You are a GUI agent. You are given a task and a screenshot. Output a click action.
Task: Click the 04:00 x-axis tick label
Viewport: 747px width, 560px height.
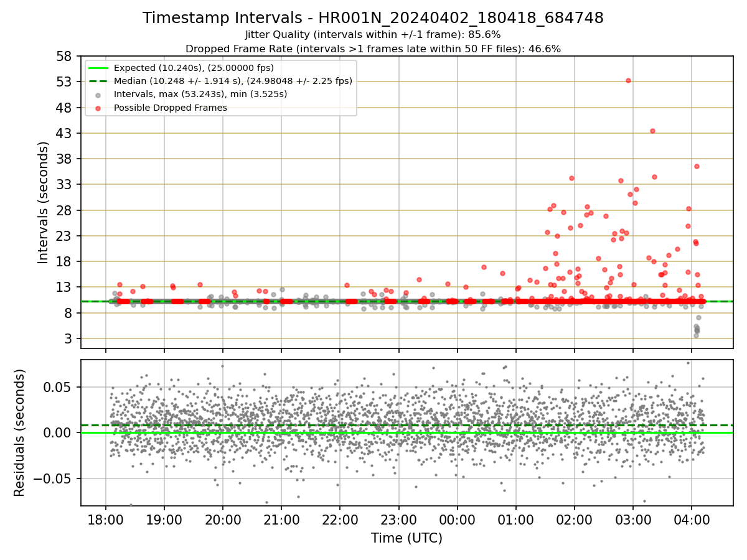(x=692, y=519)
